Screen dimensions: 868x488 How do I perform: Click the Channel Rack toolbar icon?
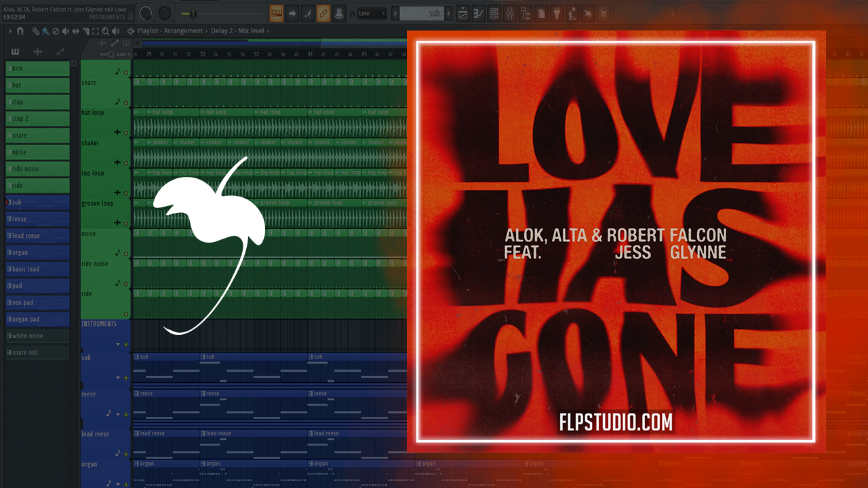click(x=494, y=13)
